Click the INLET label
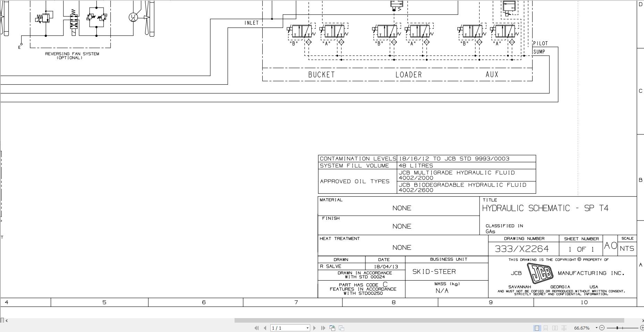644x332 pixels. click(x=252, y=23)
